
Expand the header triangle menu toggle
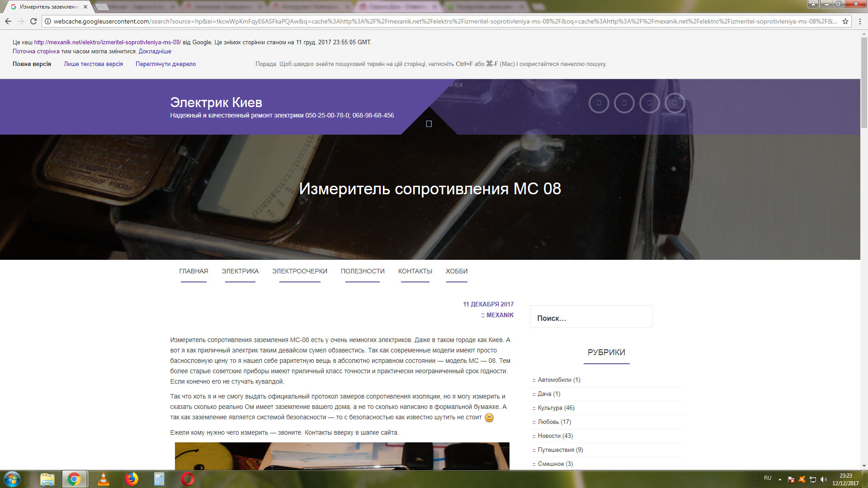tap(429, 123)
